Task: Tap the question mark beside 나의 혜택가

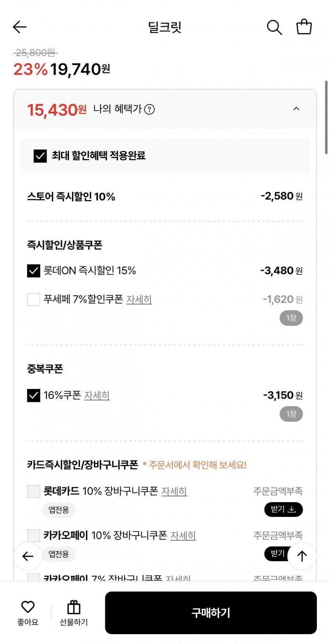Action: click(149, 109)
